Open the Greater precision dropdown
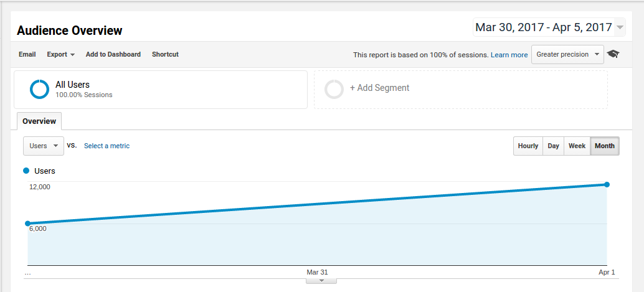Viewport: 644px width, 292px height. click(x=567, y=54)
